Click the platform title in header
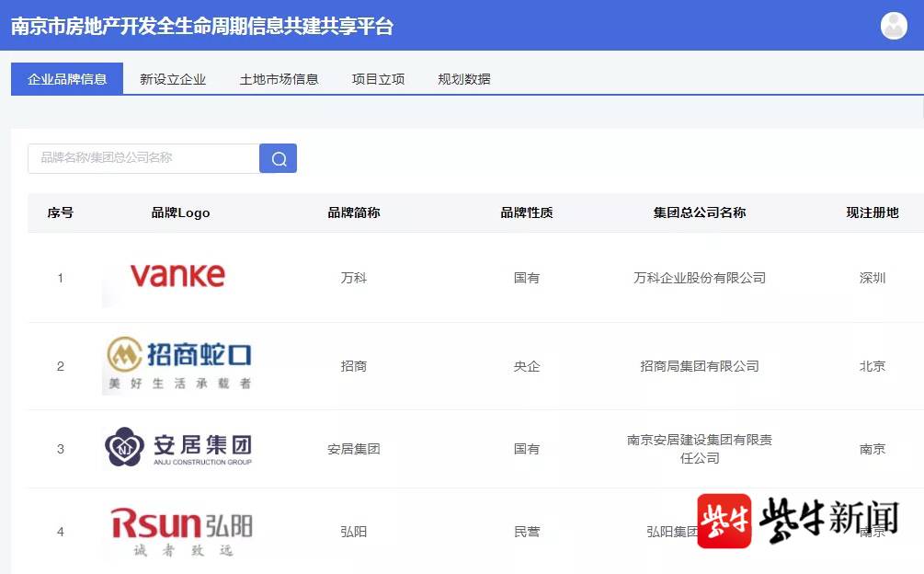 coord(202,26)
